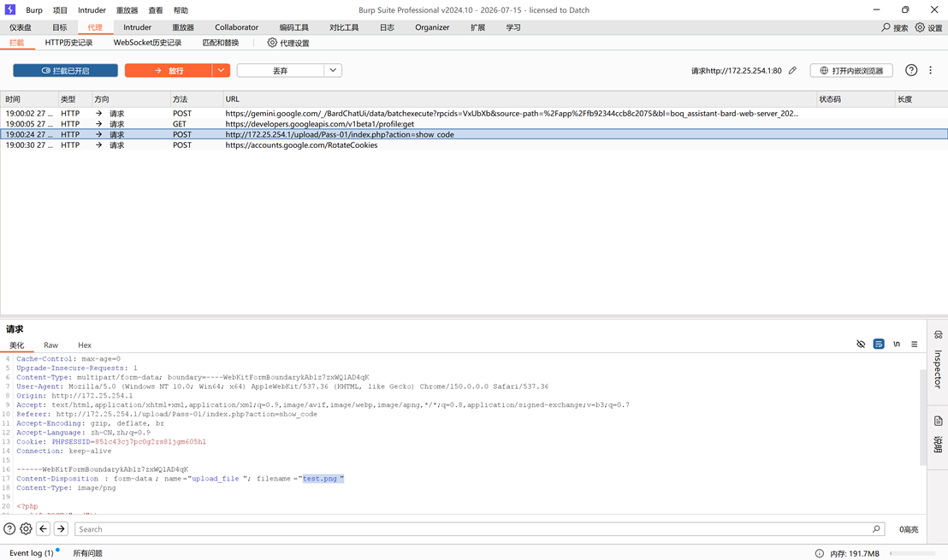The width and height of the screenshot is (948, 560).
Task: Sort by 状态码 status column header
Action: (855, 99)
